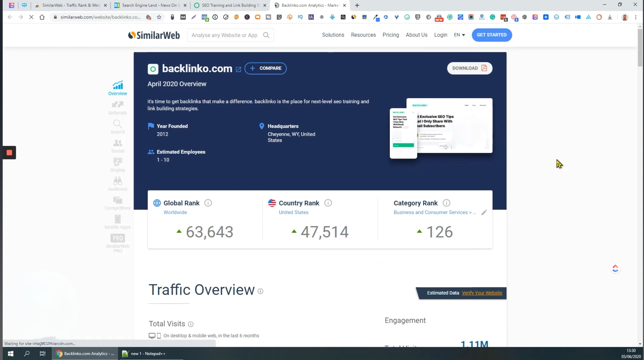Image resolution: width=644 pixels, height=360 pixels.
Task: Click the Login link
Action: (441, 35)
